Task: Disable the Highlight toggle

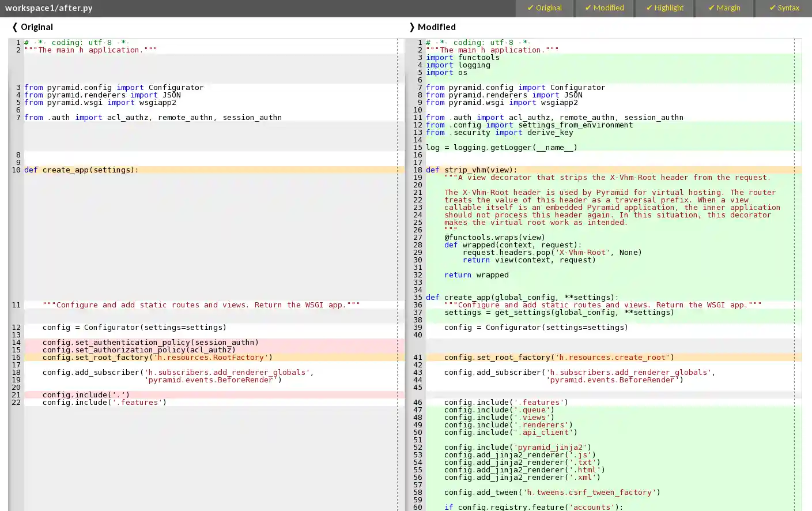Action: pos(665,8)
